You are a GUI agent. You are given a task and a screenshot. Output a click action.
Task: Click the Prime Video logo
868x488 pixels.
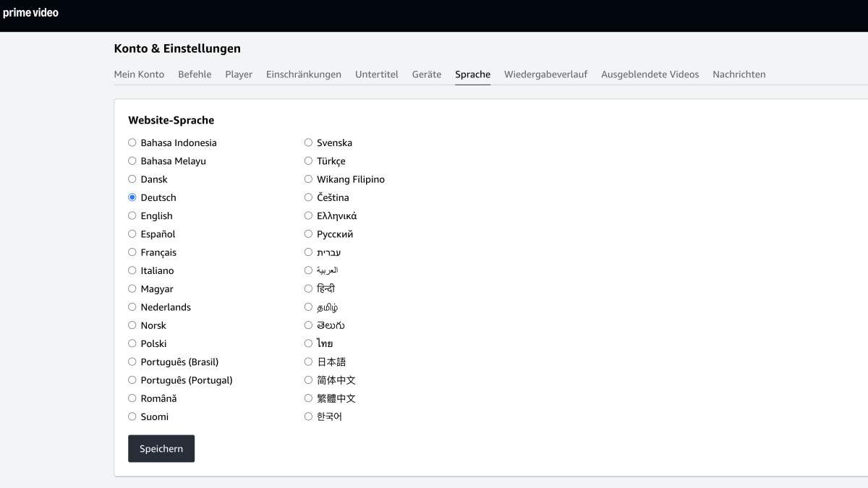click(x=30, y=12)
